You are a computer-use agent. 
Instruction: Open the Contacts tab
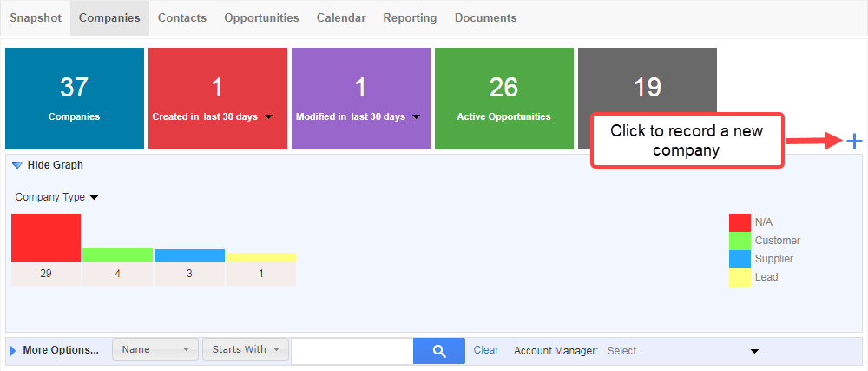click(182, 17)
